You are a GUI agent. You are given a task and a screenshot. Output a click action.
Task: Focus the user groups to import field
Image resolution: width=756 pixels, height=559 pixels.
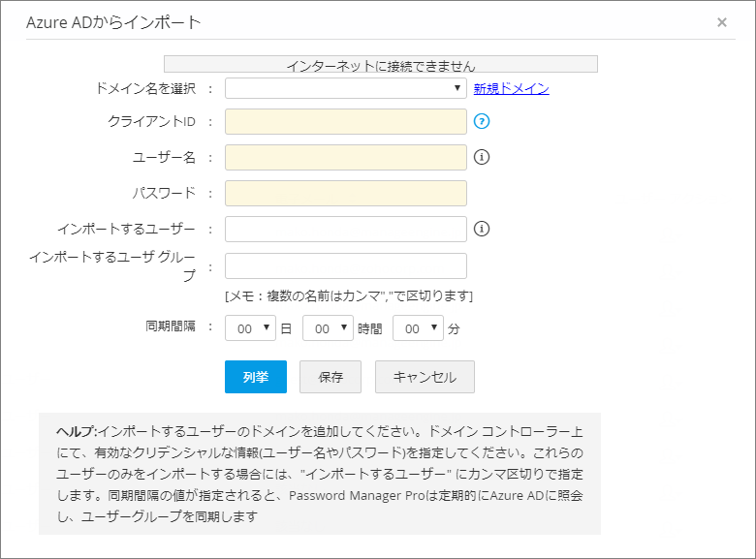tap(346, 265)
